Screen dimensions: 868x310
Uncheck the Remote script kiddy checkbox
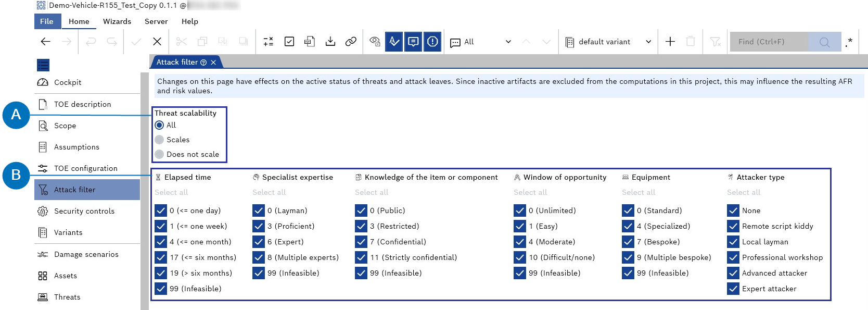point(733,226)
